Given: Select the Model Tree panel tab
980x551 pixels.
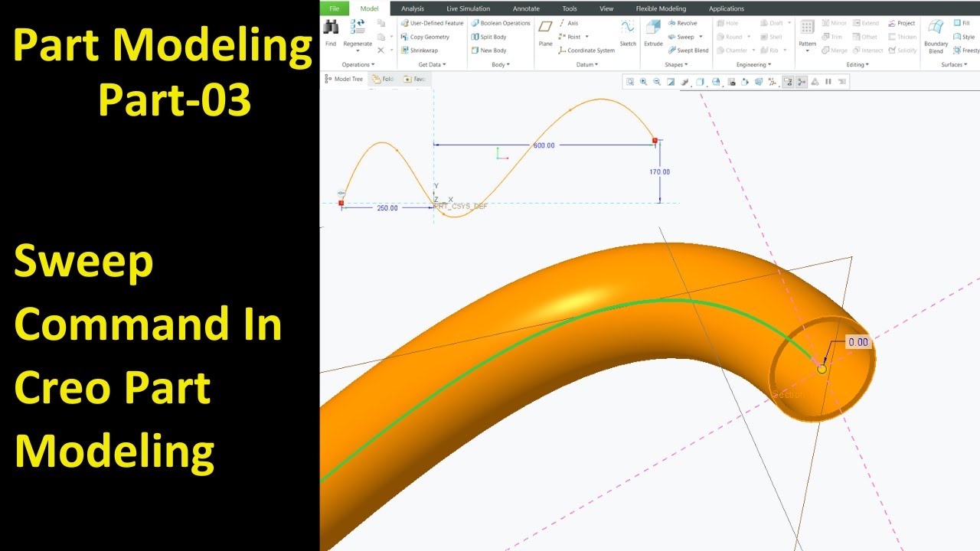Looking at the screenshot, I should [x=344, y=79].
